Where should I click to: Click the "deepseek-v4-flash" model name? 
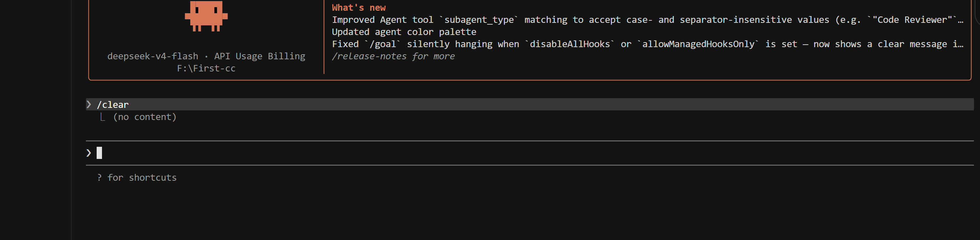[x=153, y=56]
